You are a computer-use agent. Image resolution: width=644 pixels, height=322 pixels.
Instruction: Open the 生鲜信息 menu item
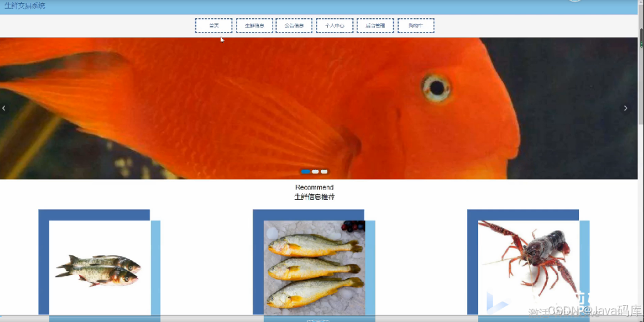tap(254, 26)
